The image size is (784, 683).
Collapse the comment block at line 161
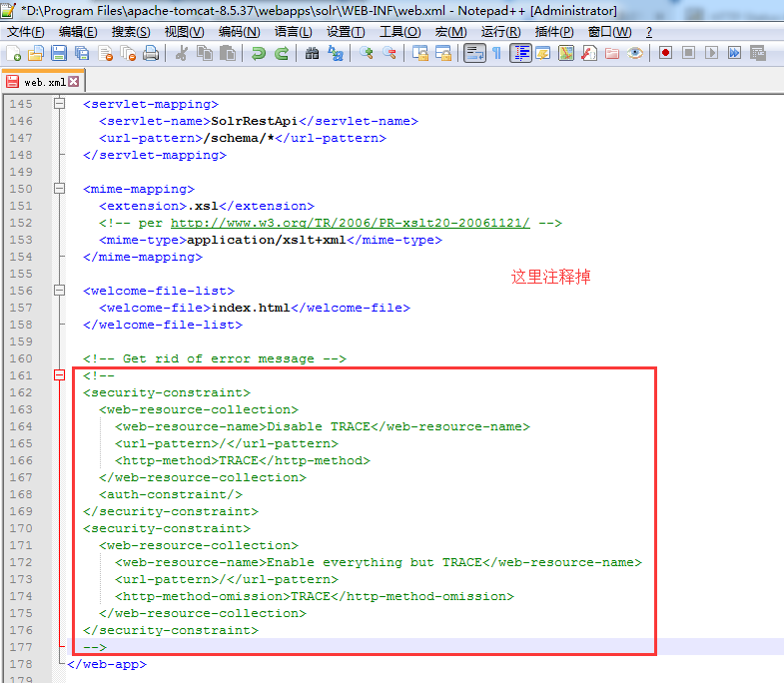tap(60, 375)
